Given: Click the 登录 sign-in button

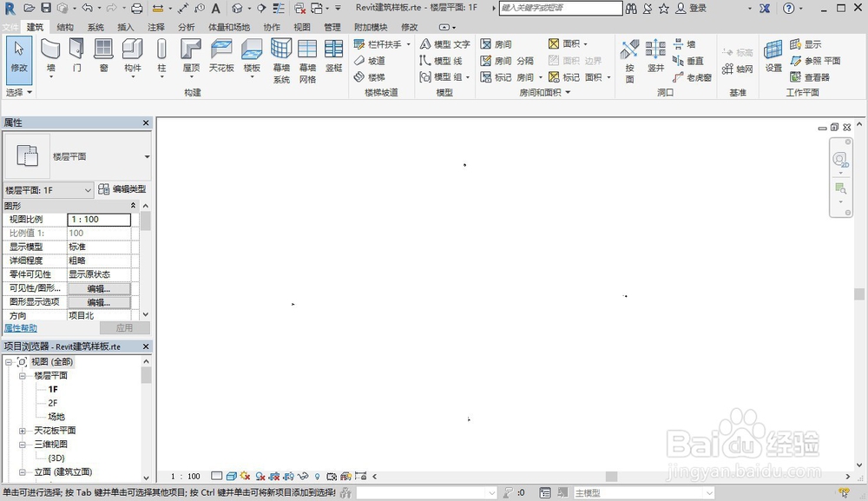Looking at the screenshot, I should 692,8.
